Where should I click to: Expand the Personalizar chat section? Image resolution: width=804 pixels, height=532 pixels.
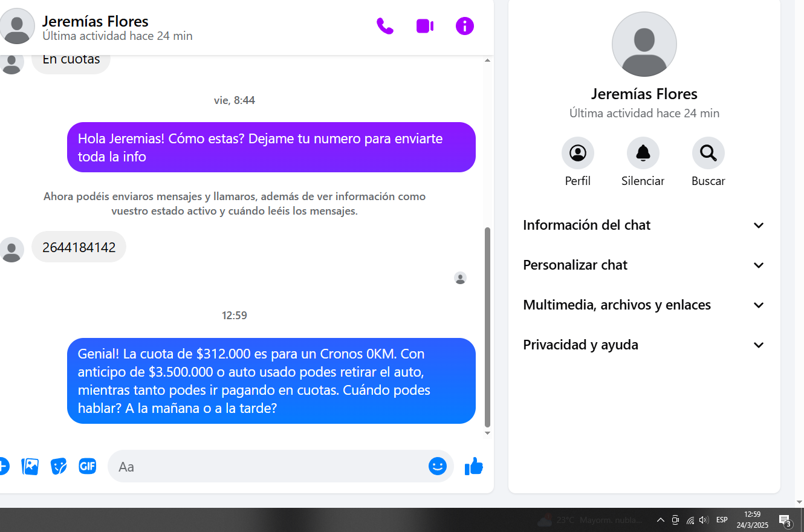[x=644, y=265]
